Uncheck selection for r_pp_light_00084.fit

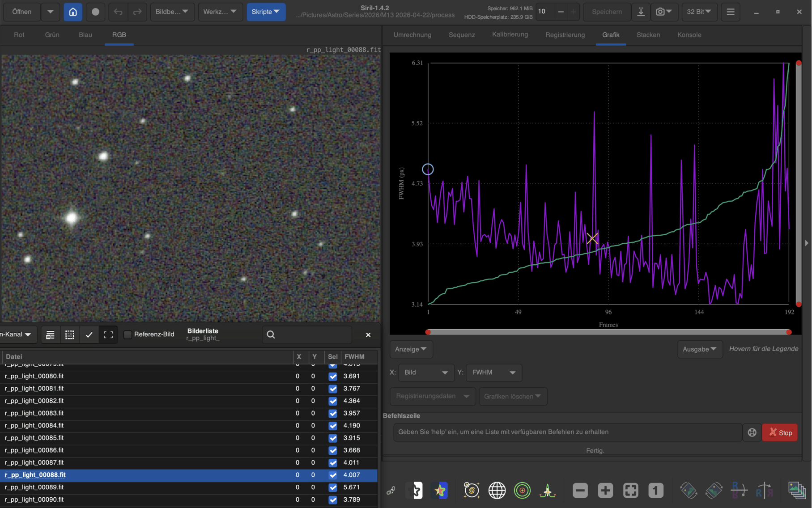coord(332,426)
